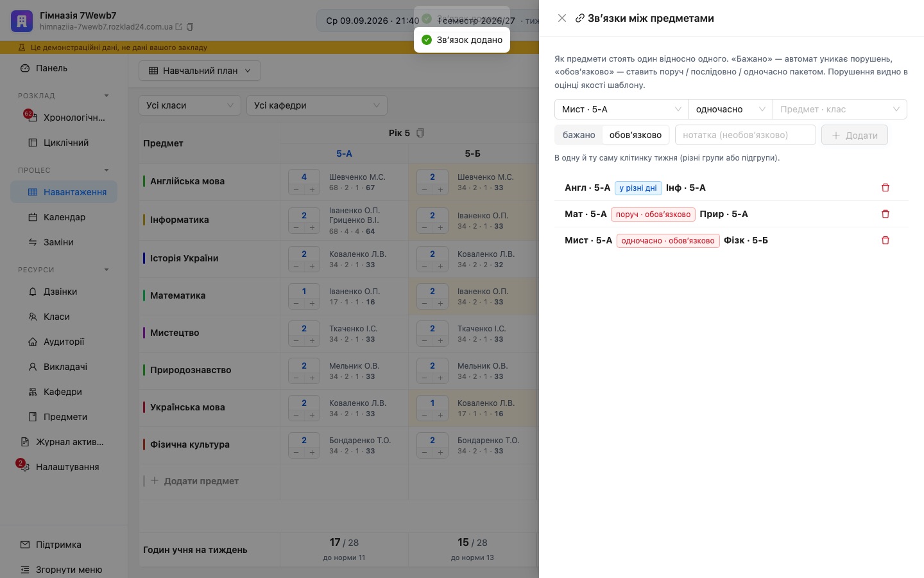Open the Предмет · клас dropdown
The height and width of the screenshot is (578, 924).
(x=840, y=109)
